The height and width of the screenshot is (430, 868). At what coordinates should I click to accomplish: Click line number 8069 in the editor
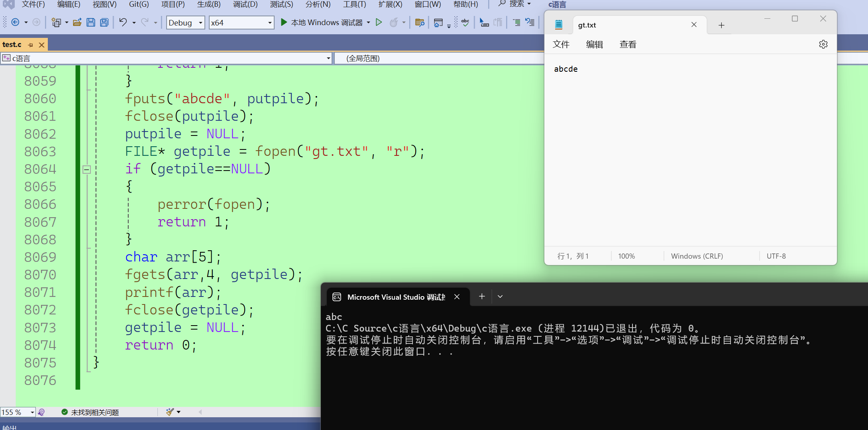click(x=40, y=257)
